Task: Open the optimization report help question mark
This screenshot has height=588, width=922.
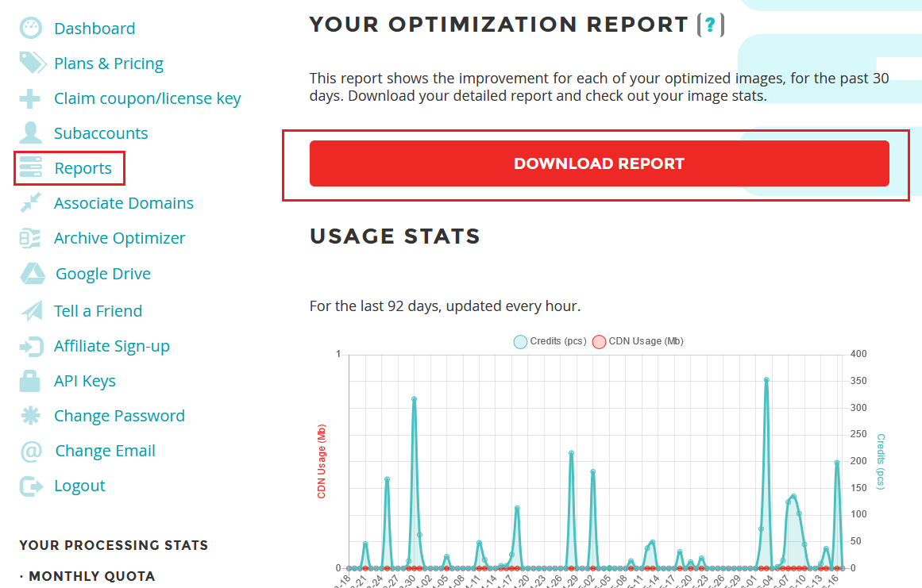Action: (710, 25)
